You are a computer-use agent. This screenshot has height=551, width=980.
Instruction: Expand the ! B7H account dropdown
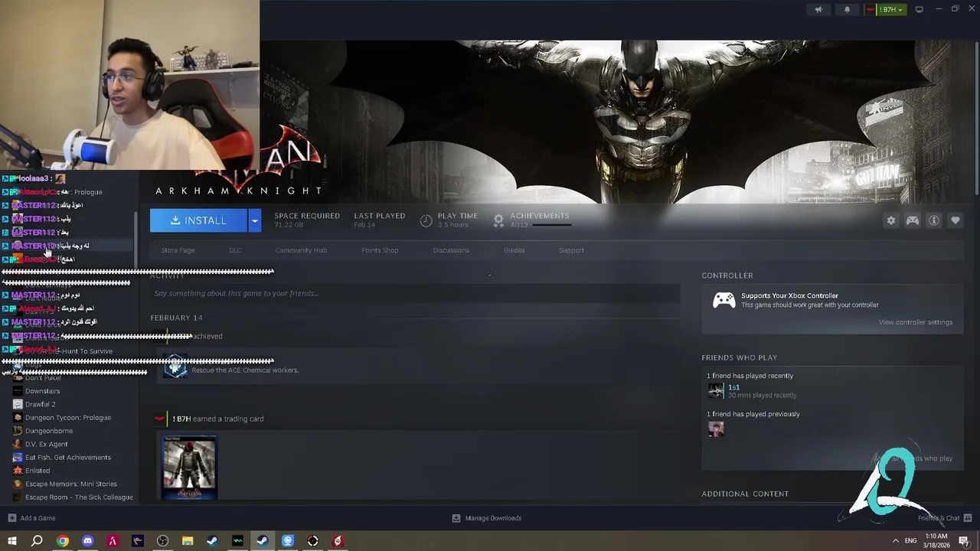pos(886,10)
